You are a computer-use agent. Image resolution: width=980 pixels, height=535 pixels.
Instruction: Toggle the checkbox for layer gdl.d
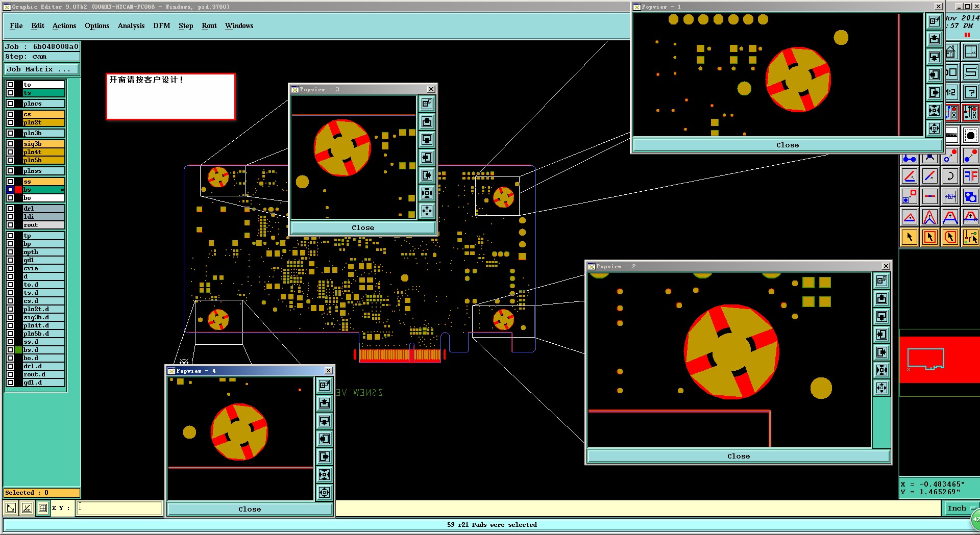tap(10, 383)
